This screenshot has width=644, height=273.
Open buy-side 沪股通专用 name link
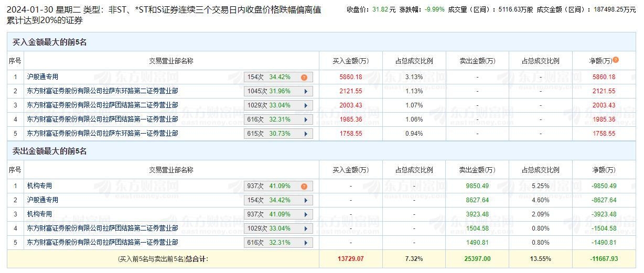tap(42, 77)
